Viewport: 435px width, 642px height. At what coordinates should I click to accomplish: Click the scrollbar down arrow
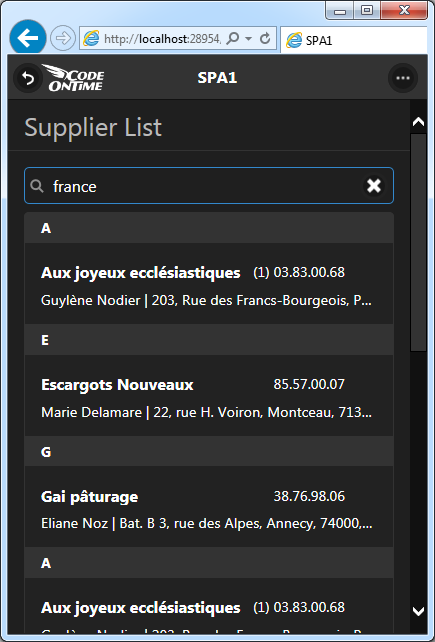tap(418, 611)
